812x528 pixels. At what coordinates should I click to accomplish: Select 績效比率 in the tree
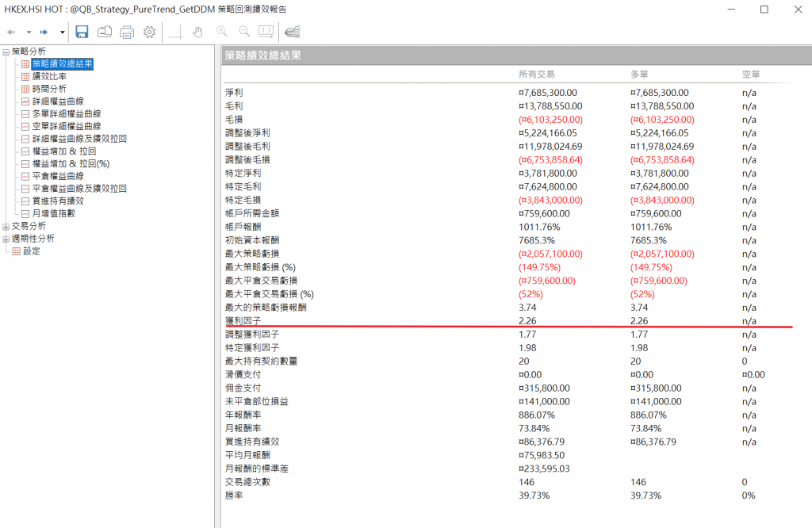coord(49,76)
